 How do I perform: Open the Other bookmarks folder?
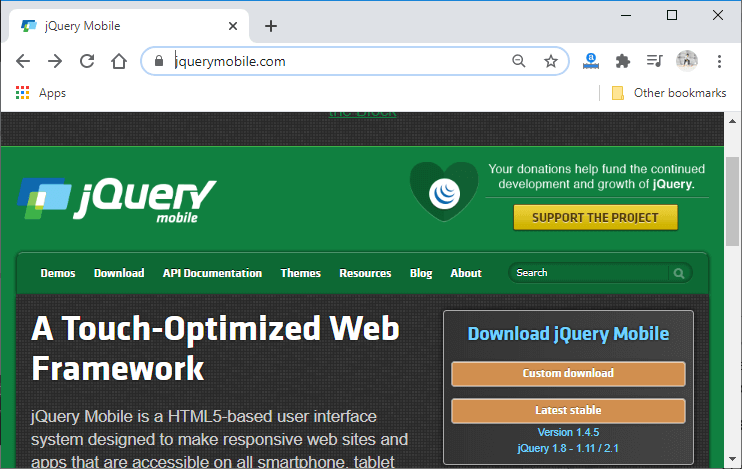tap(669, 93)
